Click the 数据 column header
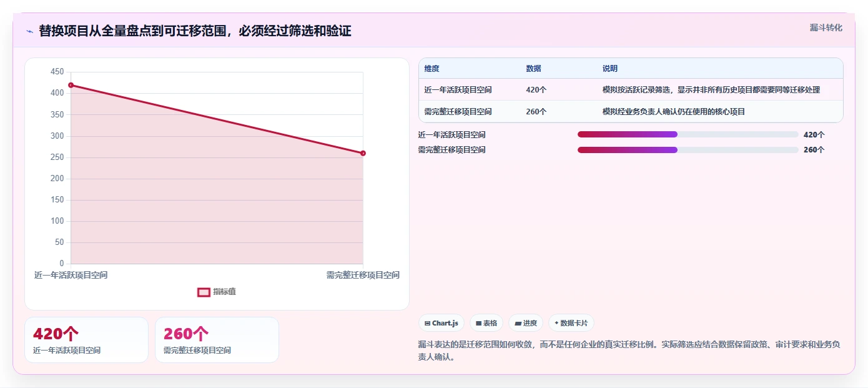Image resolution: width=868 pixels, height=388 pixels. pyautogui.click(x=534, y=69)
